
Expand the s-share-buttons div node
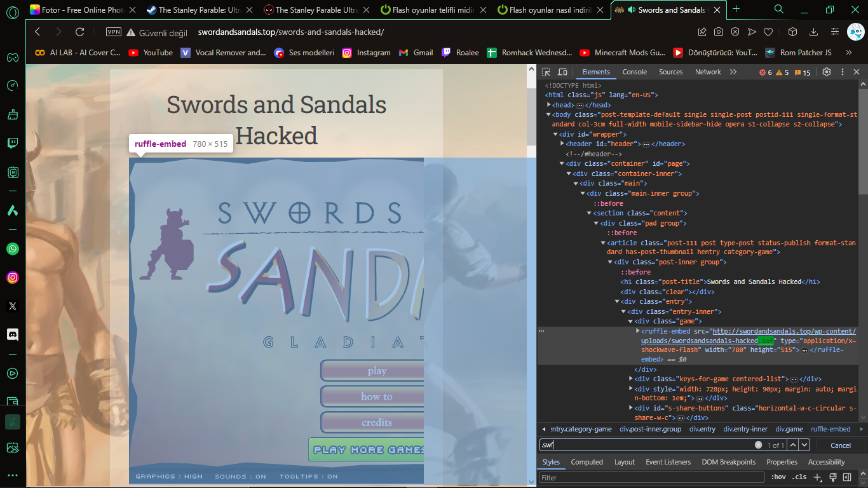[x=631, y=408]
